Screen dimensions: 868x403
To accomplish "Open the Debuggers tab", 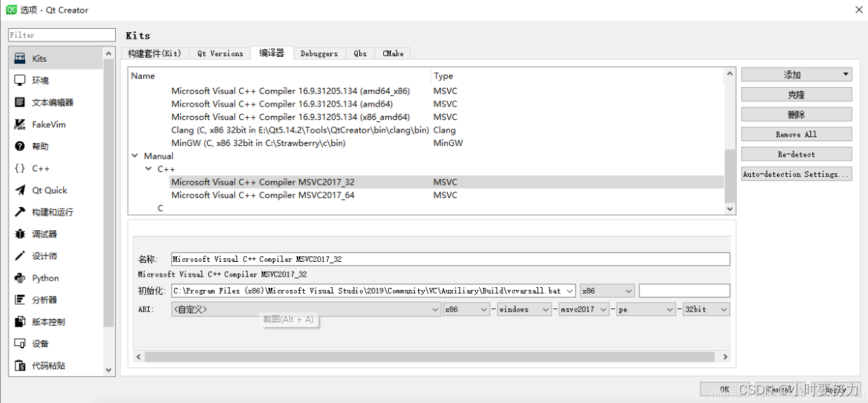I will tap(319, 53).
